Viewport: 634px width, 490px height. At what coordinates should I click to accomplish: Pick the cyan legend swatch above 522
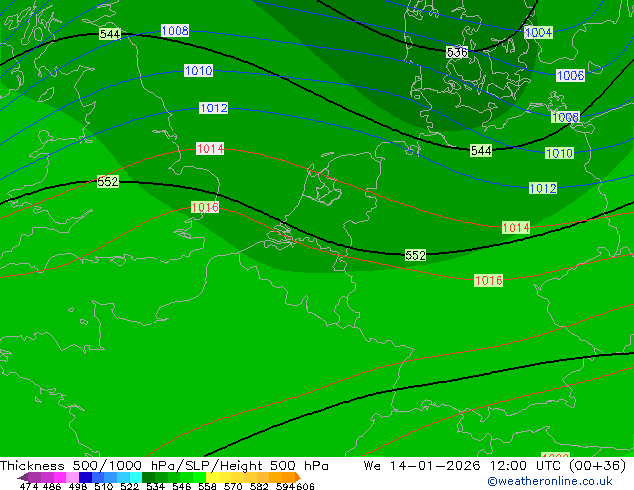pos(136,477)
